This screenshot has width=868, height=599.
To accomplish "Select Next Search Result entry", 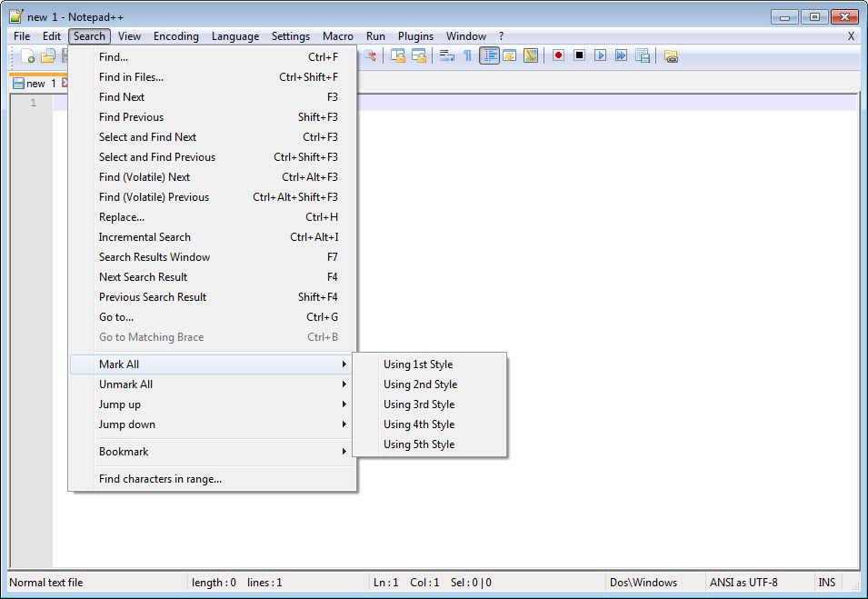I will [213, 277].
